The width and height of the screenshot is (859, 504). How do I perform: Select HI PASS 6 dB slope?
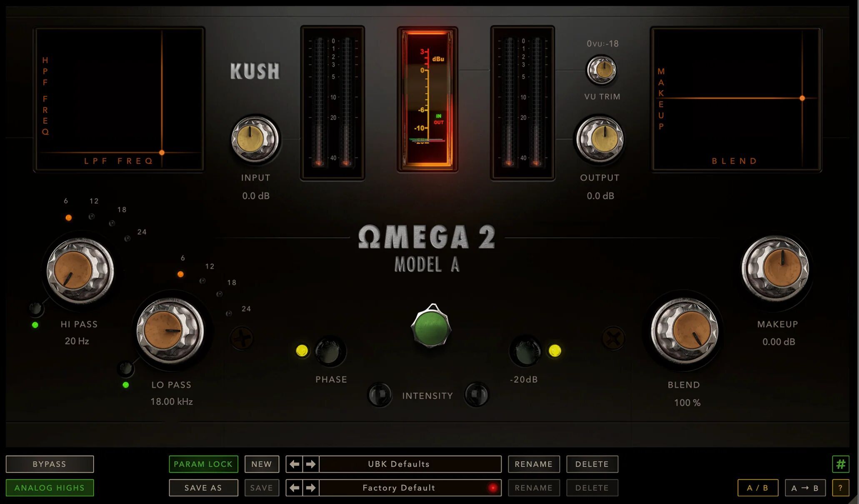click(69, 217)
